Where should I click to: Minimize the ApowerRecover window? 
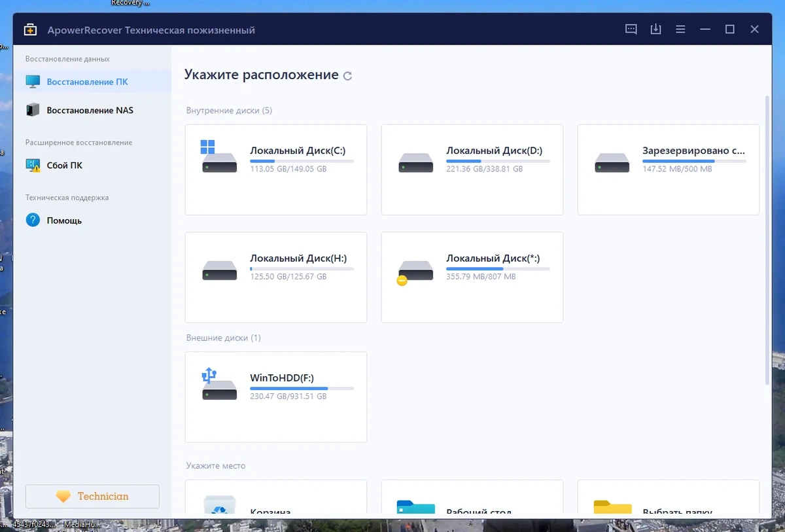point(705,29)
